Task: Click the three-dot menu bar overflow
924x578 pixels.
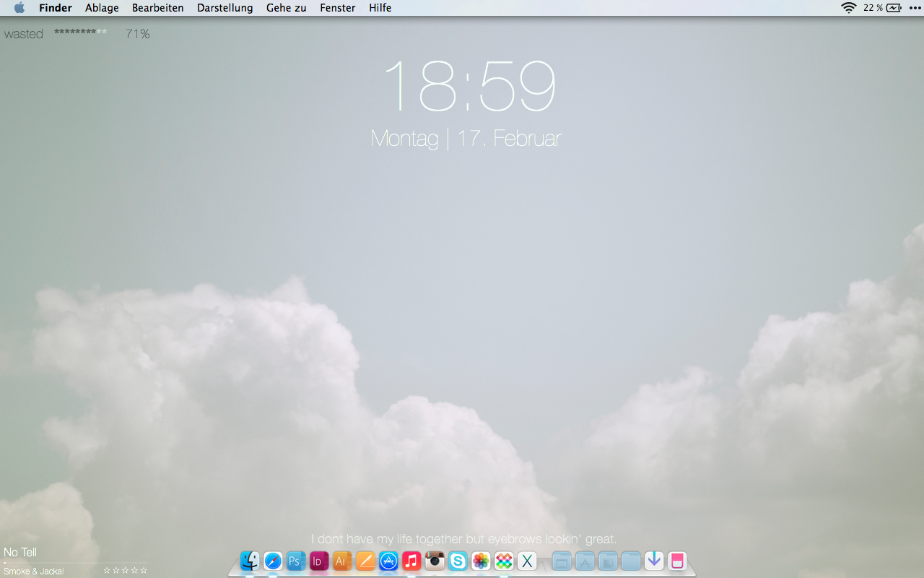Action: [915, 8]
